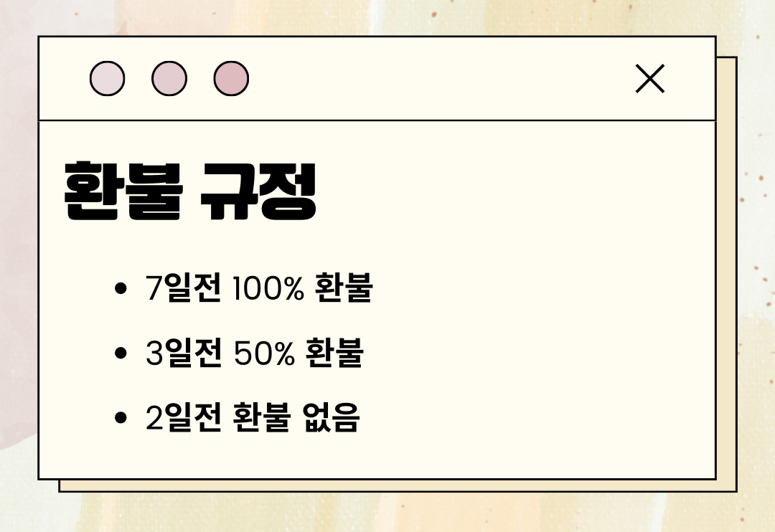
Task: Click the bullet before 7일전
Action: [x=121, y=288]
